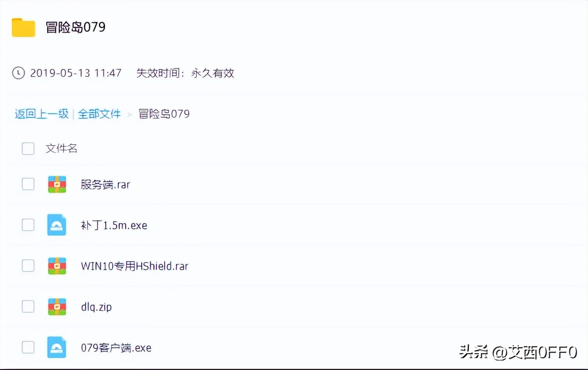
Task: Check the box next to dlq.zip
Action: 28,307
